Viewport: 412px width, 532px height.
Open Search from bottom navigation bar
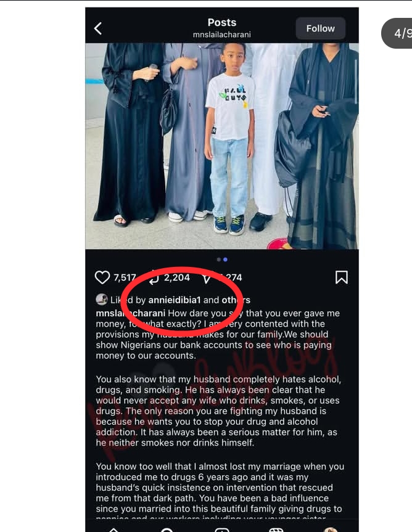(x=167, y=530)
